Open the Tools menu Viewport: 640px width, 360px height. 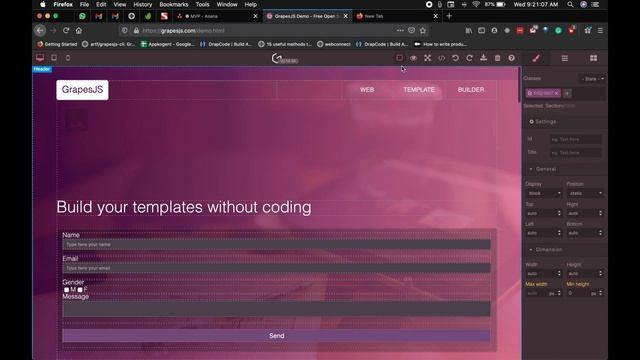(x=202, y=4)
